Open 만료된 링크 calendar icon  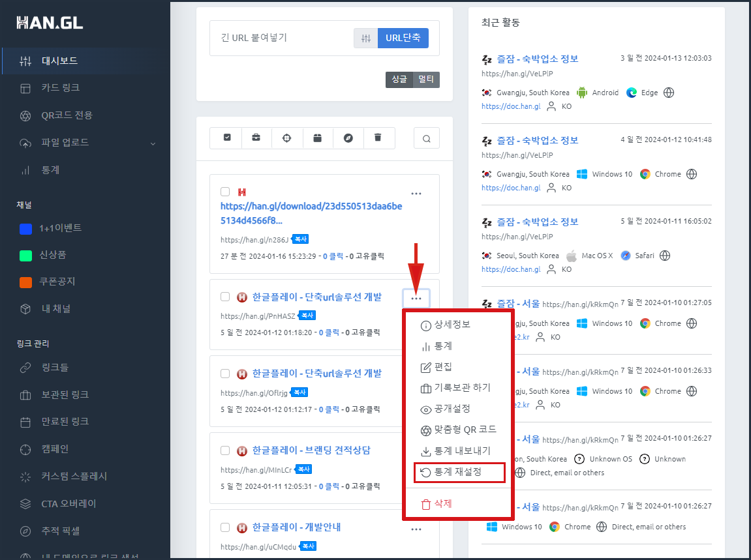25,422
